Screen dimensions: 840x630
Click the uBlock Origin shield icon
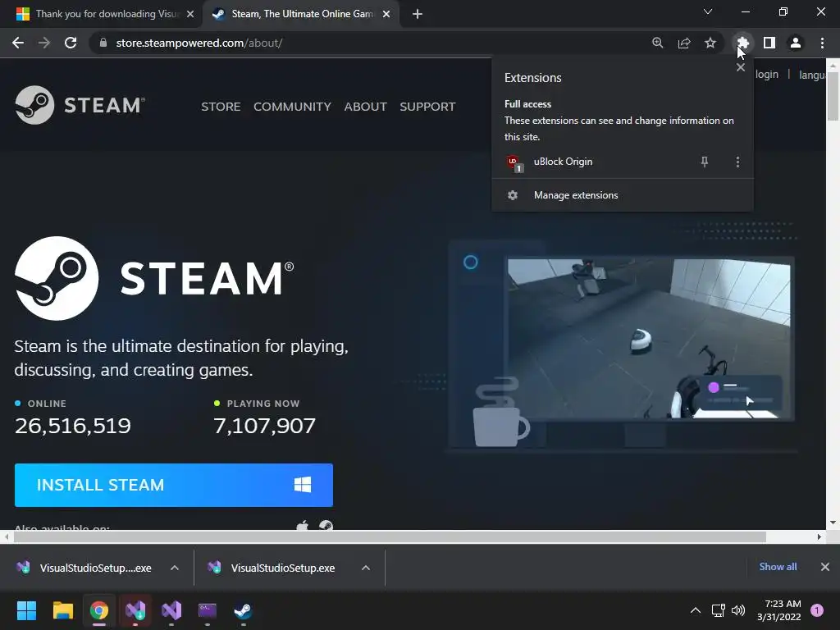[x=514, y=162]
